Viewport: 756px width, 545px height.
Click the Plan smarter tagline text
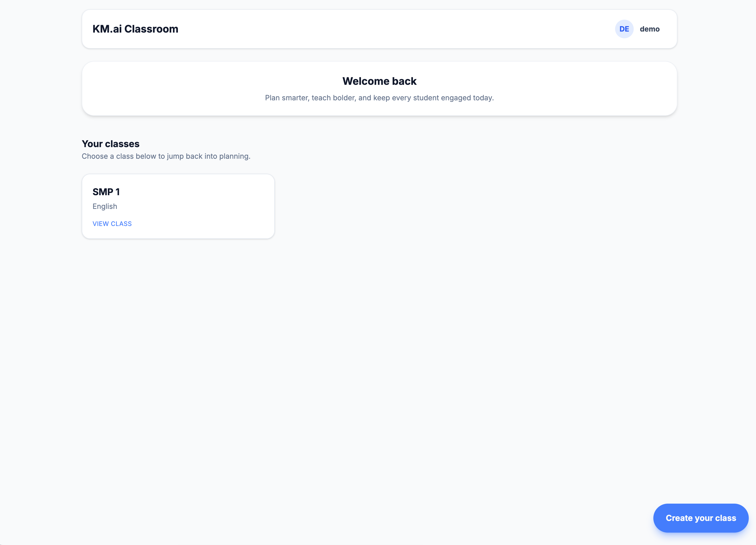[x=379, y=98]
